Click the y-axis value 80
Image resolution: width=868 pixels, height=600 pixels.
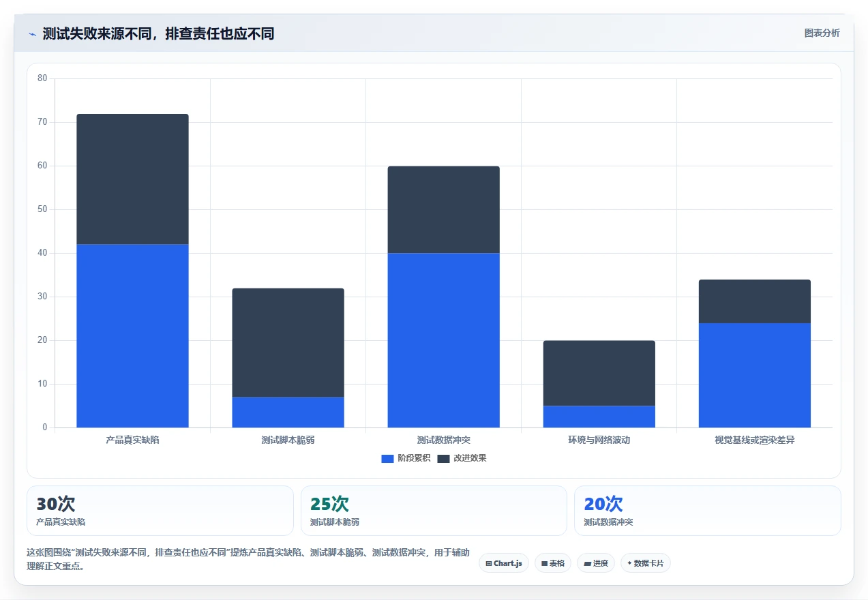(42, 78)
